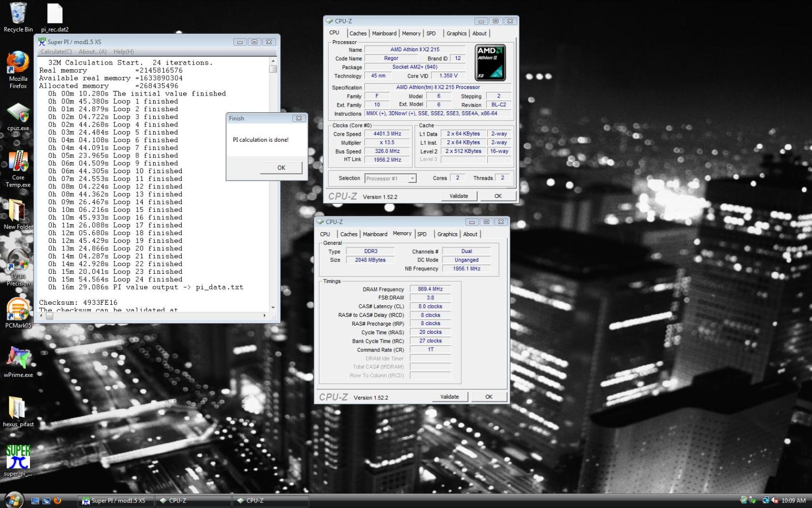Click the Super PI taskbar button
The height and width of the screenshot is (508, 812).
(115, 500)
